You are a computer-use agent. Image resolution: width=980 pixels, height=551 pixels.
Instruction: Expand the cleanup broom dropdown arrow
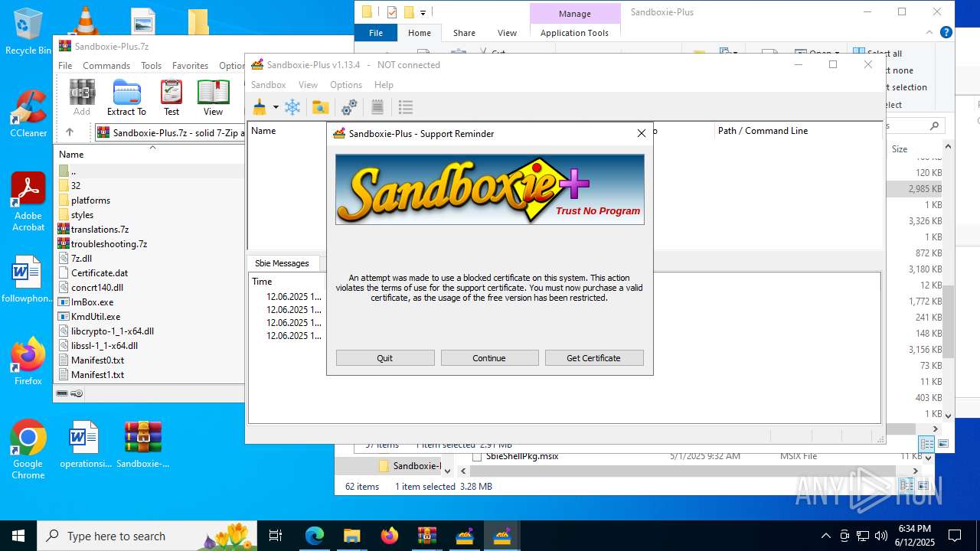coord(276,107)
